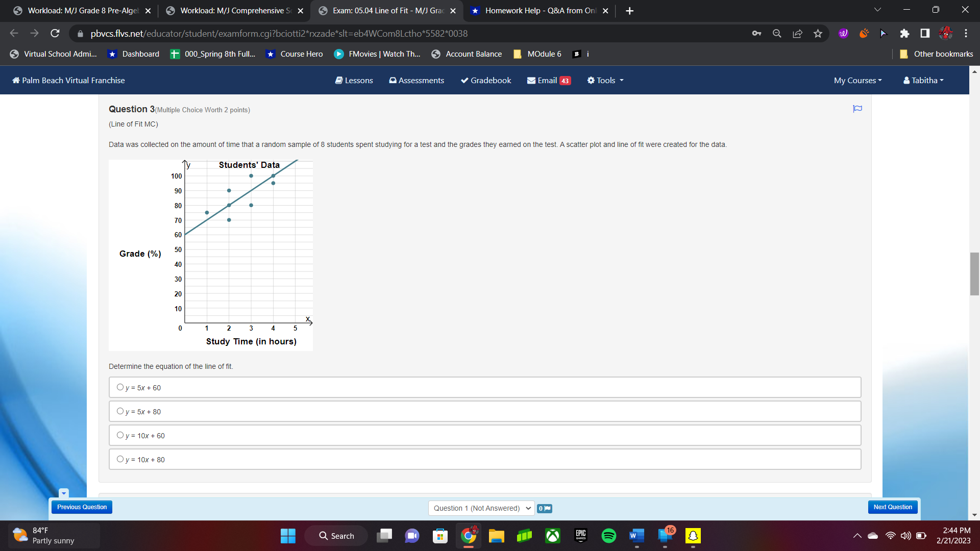Open Spotify from the taskbar

click(608, 536)
